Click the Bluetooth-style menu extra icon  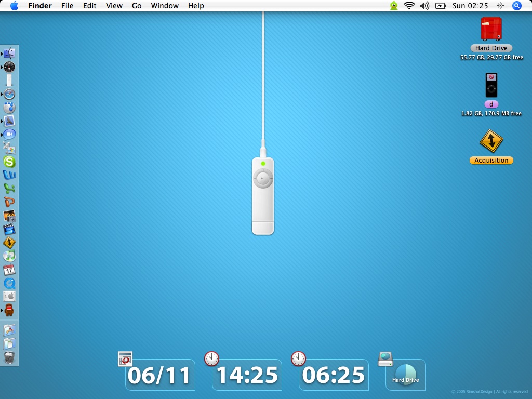point(500,6)
